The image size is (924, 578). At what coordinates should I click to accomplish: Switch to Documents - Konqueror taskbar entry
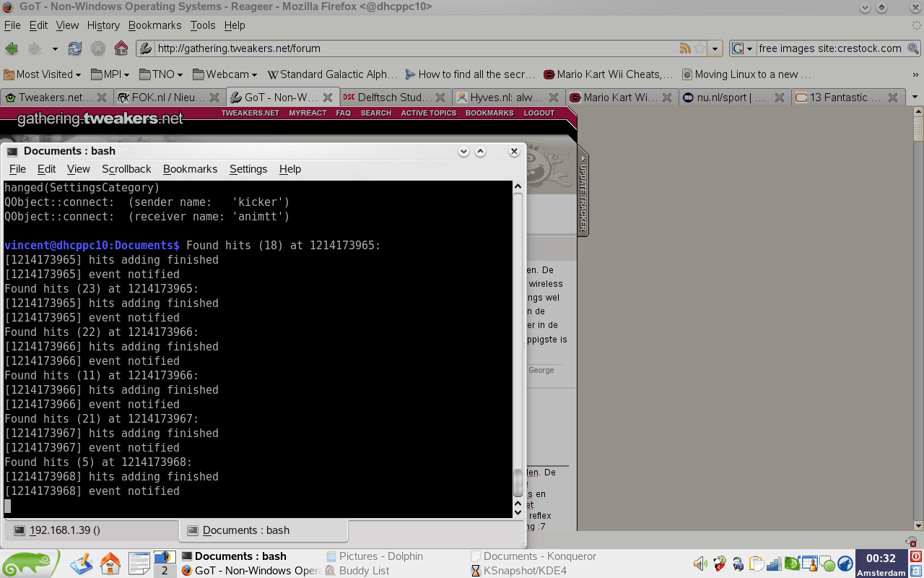pyautogui.click(x=533, y=556)
